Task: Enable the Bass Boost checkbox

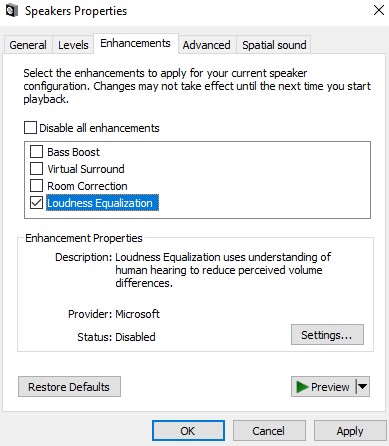Action: click(x=36, y=151)
